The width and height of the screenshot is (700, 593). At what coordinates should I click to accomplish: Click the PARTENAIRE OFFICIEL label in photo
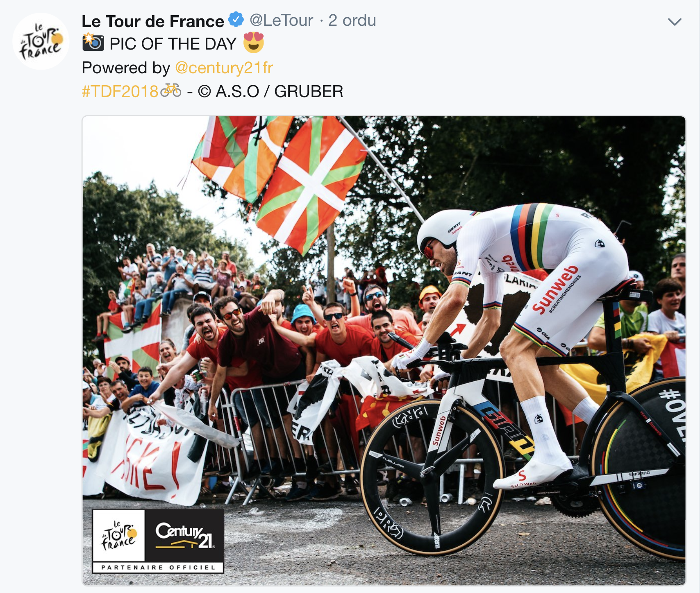tap(158, 567)
